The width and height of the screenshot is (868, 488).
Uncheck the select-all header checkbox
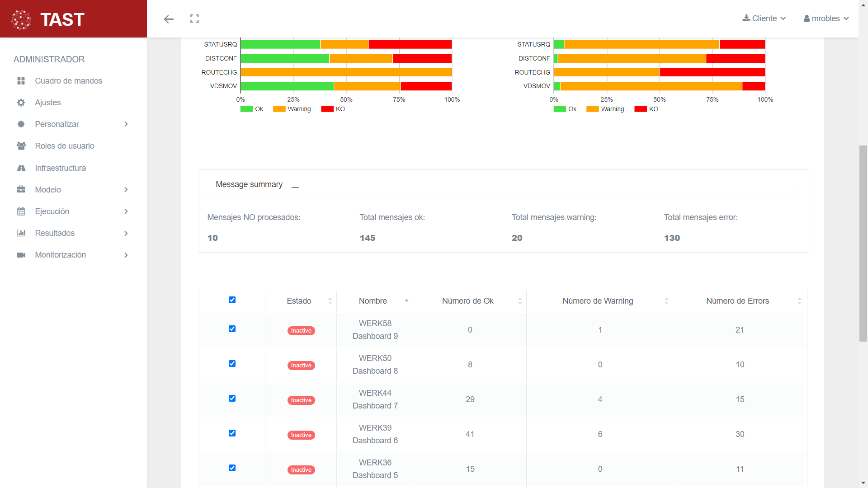[232, 300]
